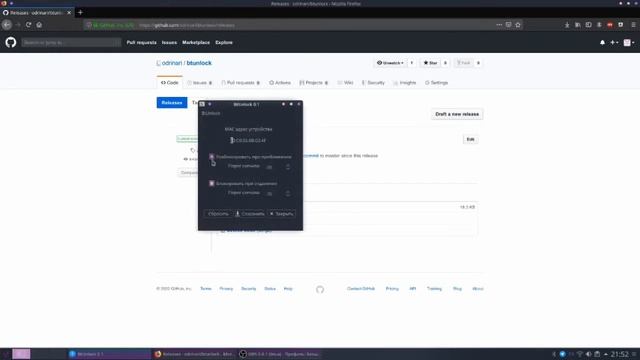
Task: Switch to the Settings tab
Action: tap(436, 82)
